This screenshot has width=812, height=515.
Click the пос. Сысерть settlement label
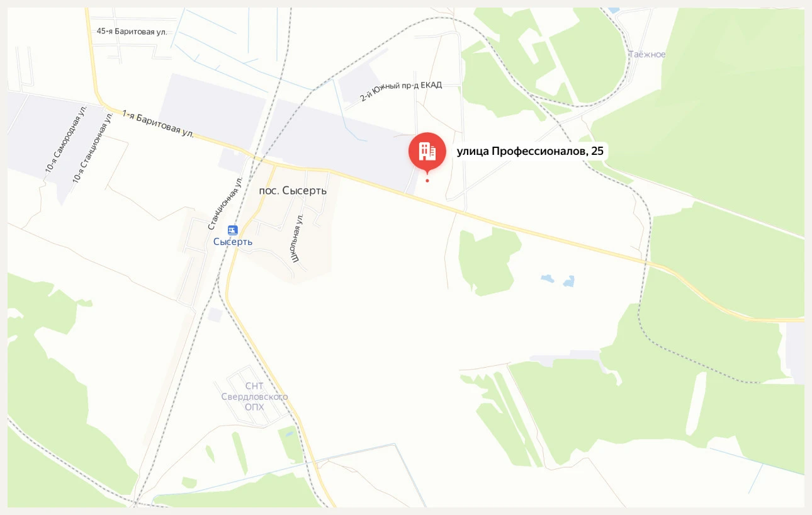[x=293, y=190]
